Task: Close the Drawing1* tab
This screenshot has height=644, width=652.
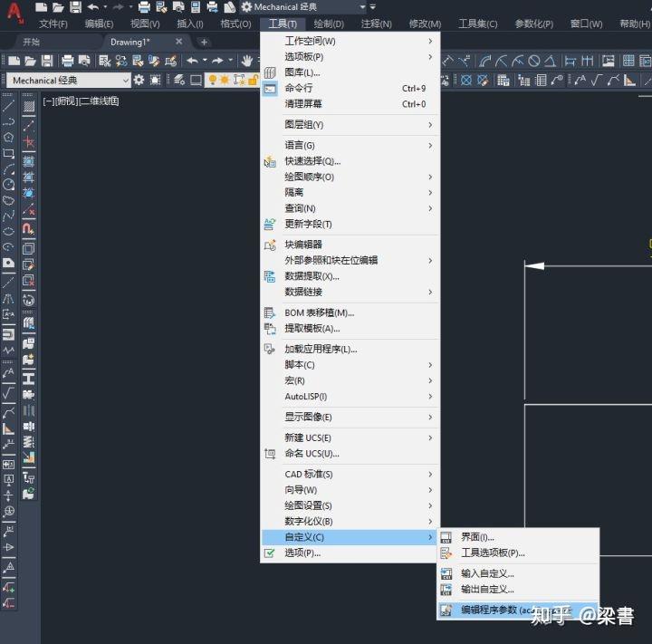Action: click(178, 42)
